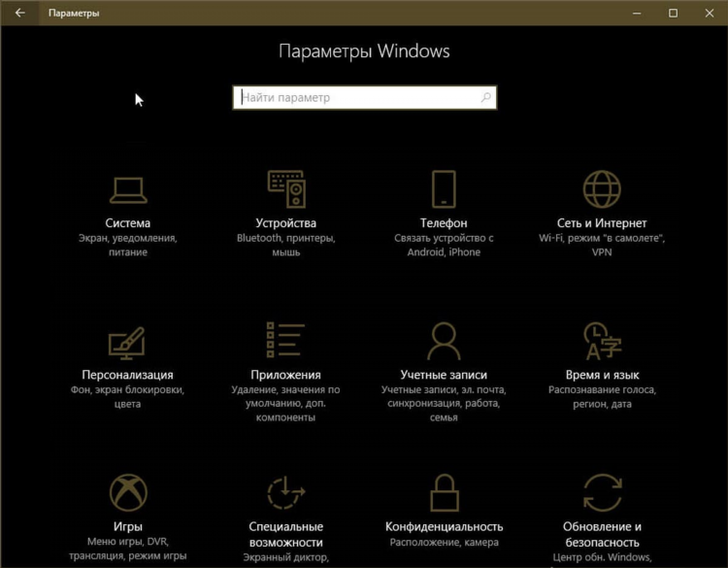Maximize the Параметры window
Viewport: 728px width, 568px height.
tap(674, 13)
